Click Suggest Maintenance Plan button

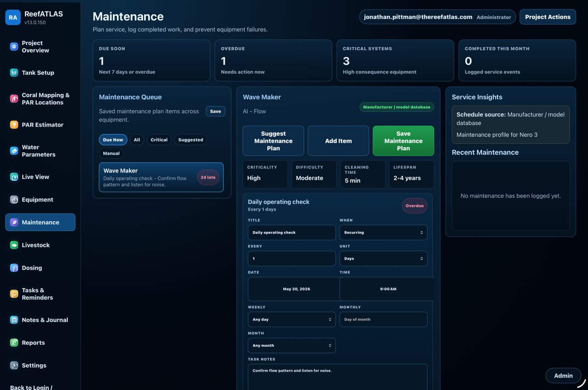[273, 141]
